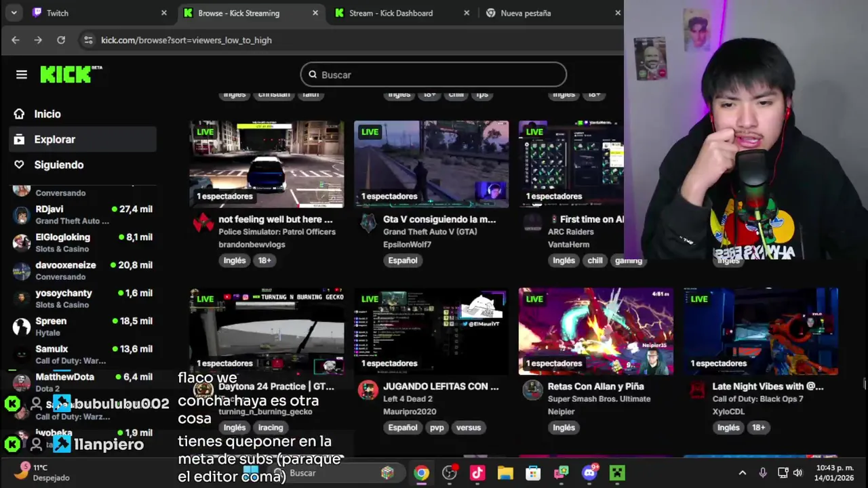Open MatthewDota in sidebar list
This screenshot has width=868, height=488.
(x=83, y=382)
